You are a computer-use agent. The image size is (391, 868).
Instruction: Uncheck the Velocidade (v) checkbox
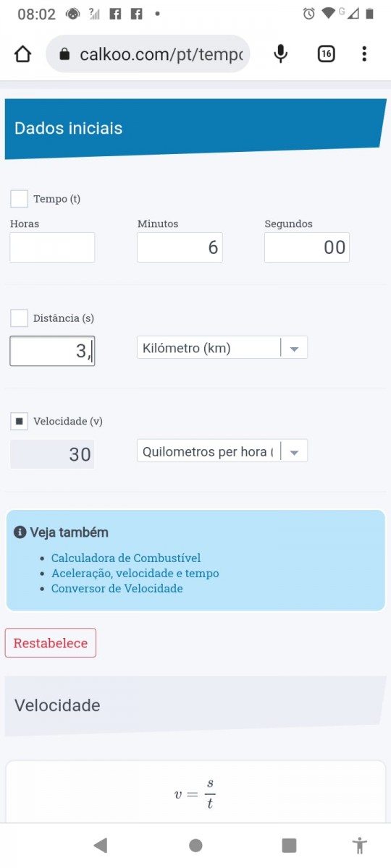(x=20, y=421)
